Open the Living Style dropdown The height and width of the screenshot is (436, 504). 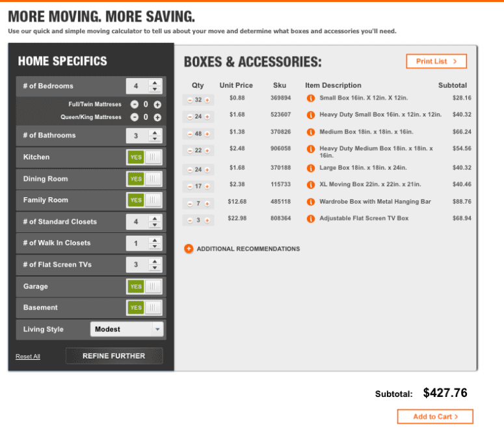point(127,329)
